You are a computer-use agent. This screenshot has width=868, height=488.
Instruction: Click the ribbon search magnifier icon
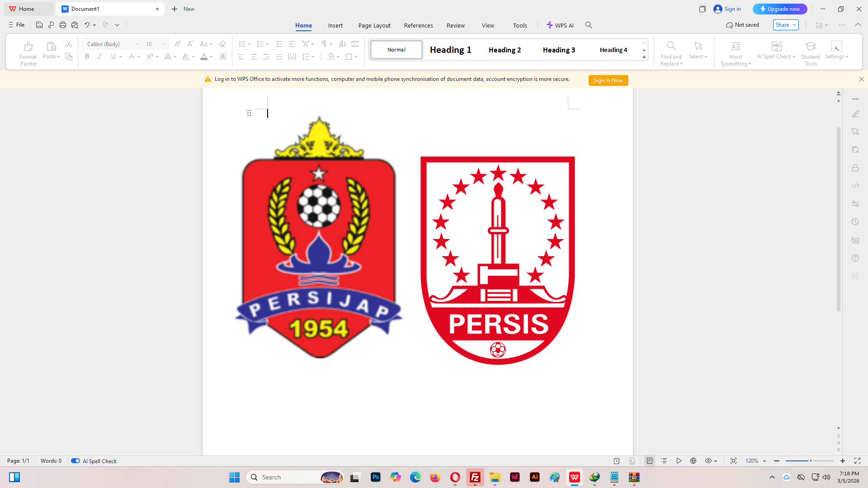589,25
